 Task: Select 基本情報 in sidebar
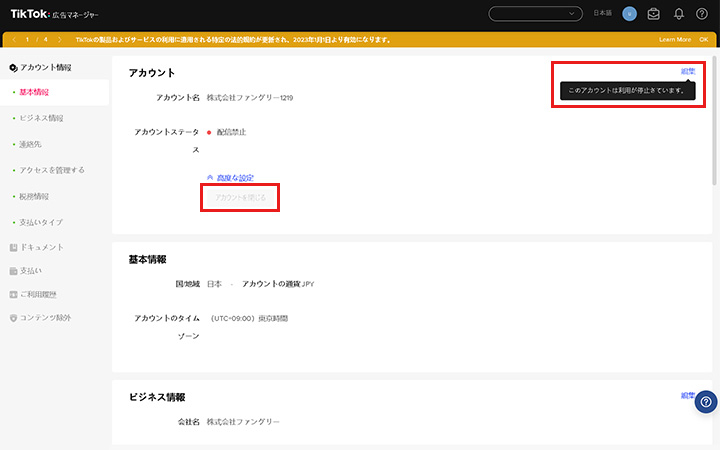tap(34, 92)
